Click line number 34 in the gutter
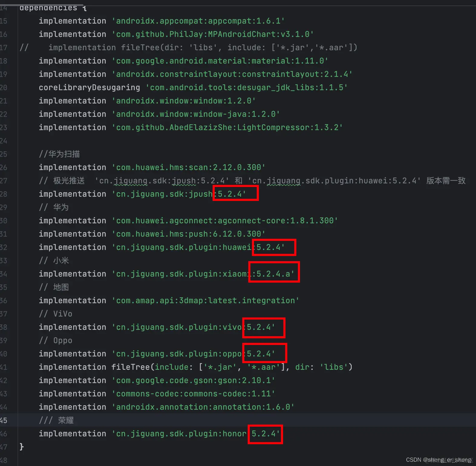The height and width of the screenshot is (466, 476). (x=4, y=274)
